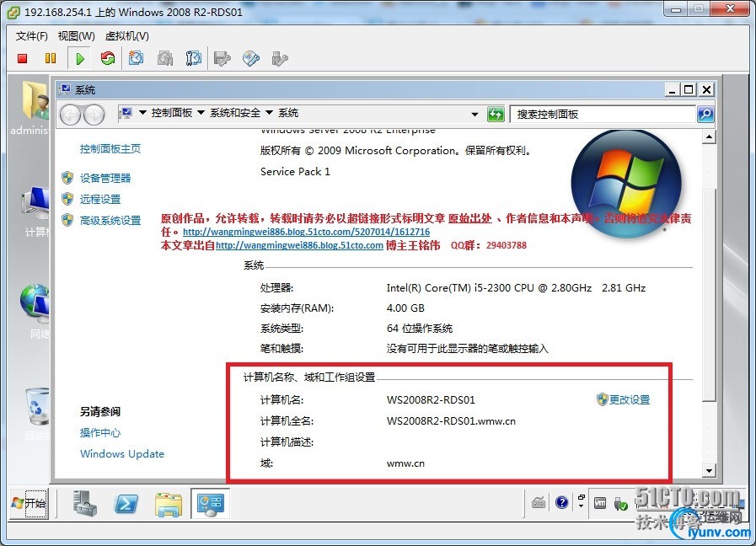The image size is (756, 546).
Task: Reset the virtual machine with the restart icon
Action: click(108, 58)
